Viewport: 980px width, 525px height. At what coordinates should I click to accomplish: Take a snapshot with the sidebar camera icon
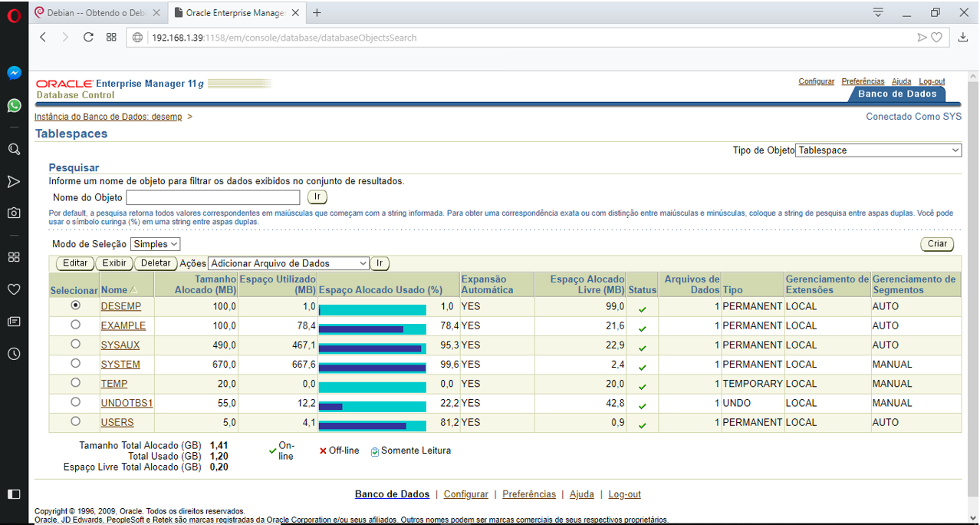pos(14,213)
